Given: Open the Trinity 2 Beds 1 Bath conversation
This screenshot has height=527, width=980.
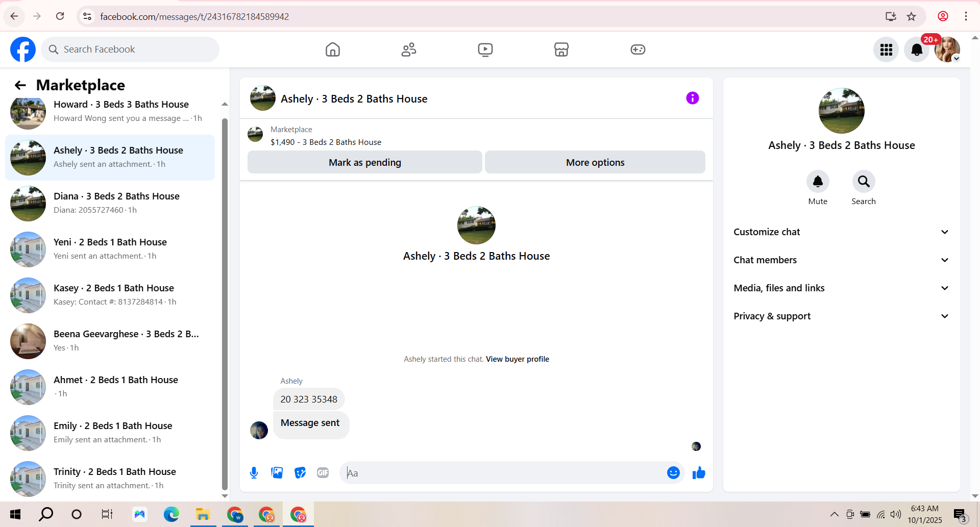Looking at the screenshot, I should 110,479.
